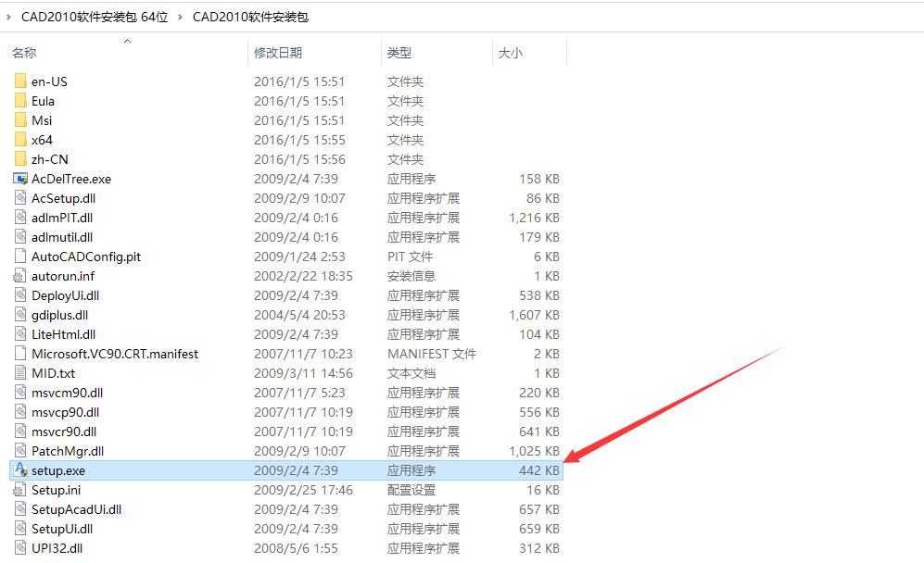
Task: Click the msvcm90.dll file icon
Action: pos(20,393)
